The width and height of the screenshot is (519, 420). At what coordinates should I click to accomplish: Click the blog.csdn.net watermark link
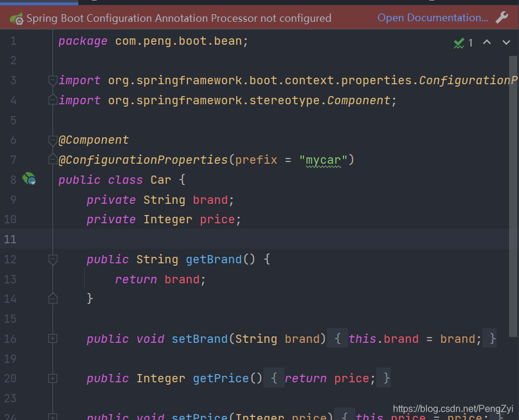click(452, 408)
